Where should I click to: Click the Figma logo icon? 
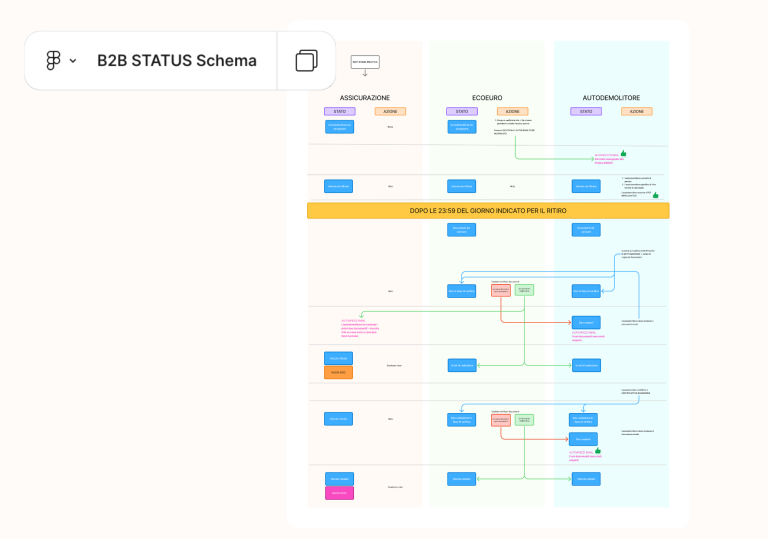click(x=53, y=60)
